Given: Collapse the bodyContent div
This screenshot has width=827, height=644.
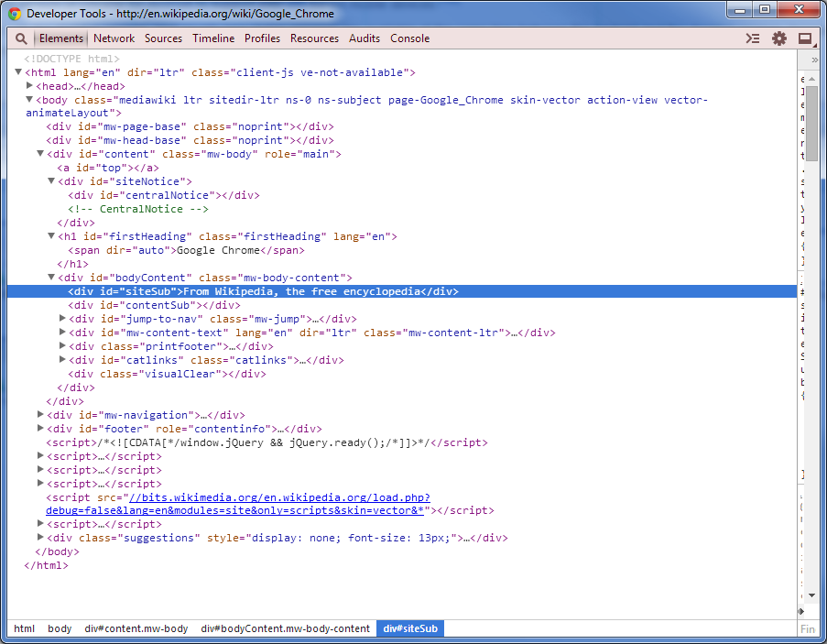Looking at the screenshot, I should click(51, 277).
